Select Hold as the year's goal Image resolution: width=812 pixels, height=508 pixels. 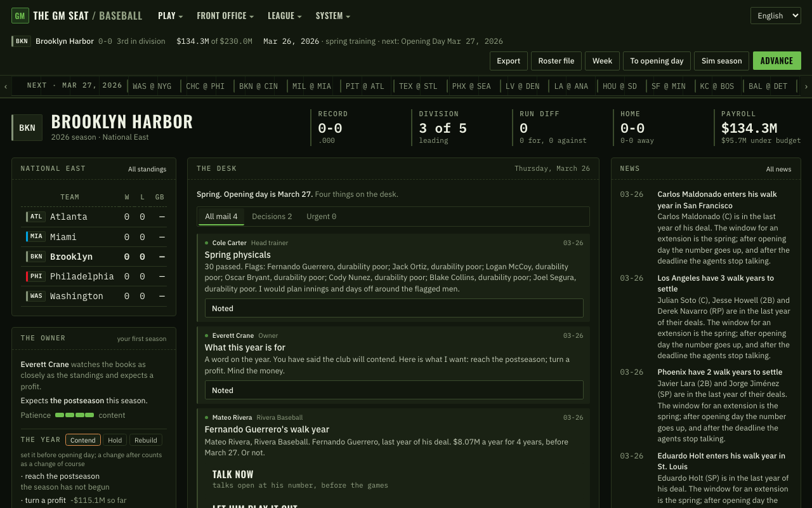pyautogui.click(x=115, y=440)
